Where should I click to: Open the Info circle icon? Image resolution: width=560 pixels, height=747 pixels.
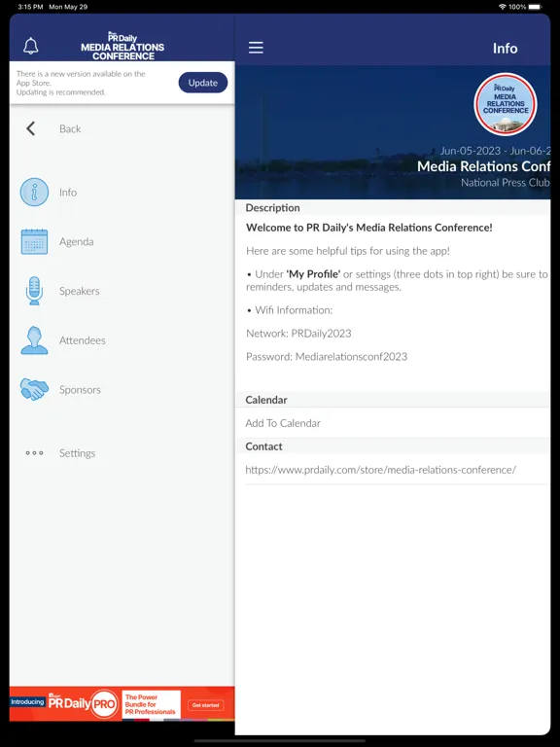click(x=34, y=193)
